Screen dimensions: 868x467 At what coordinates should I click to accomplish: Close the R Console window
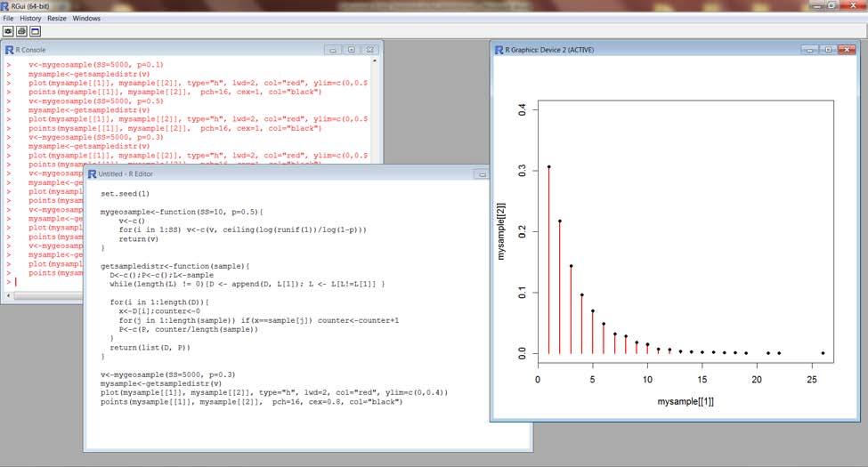(x=369, y=50)
